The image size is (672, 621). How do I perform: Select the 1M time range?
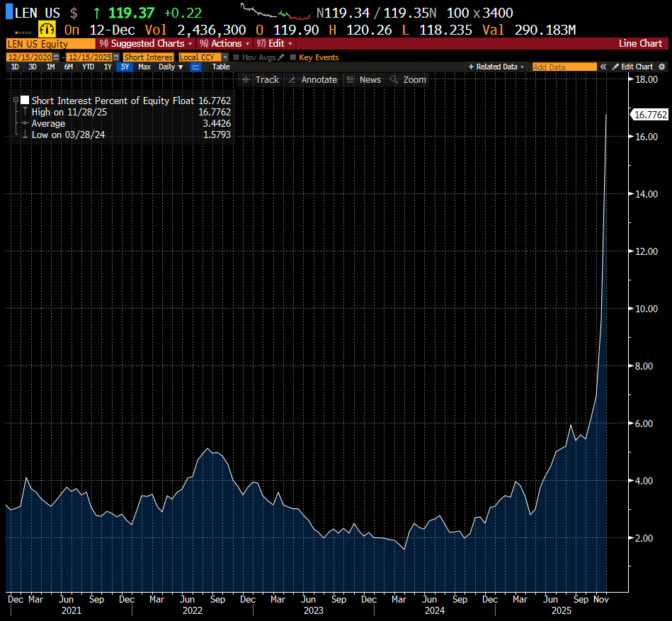(x=50, y=67)
